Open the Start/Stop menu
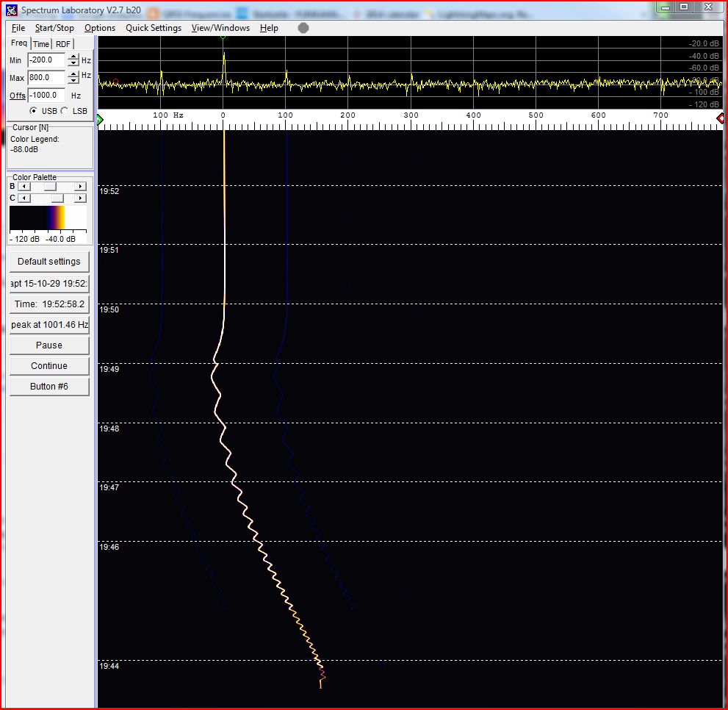Screen dimensions: 728x710 54,28
